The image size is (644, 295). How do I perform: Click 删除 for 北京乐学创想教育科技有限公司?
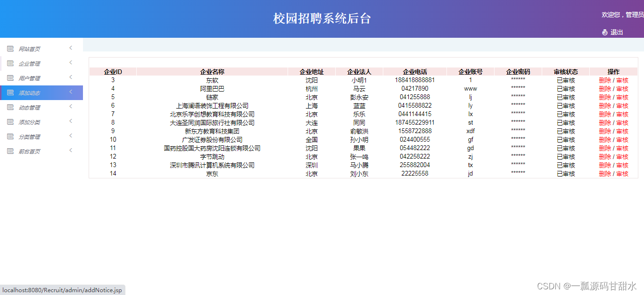tap(605, 114)
